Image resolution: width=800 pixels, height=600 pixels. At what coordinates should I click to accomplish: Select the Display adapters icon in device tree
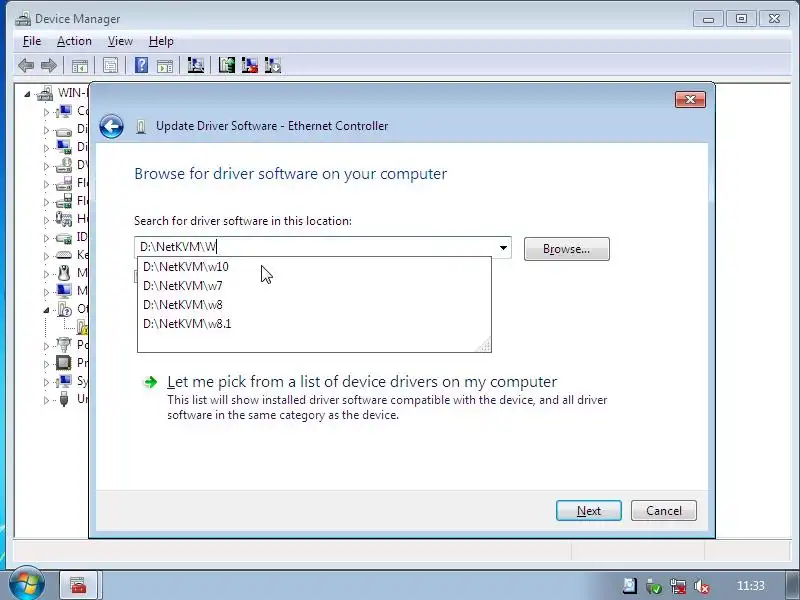tap(64, 147)
